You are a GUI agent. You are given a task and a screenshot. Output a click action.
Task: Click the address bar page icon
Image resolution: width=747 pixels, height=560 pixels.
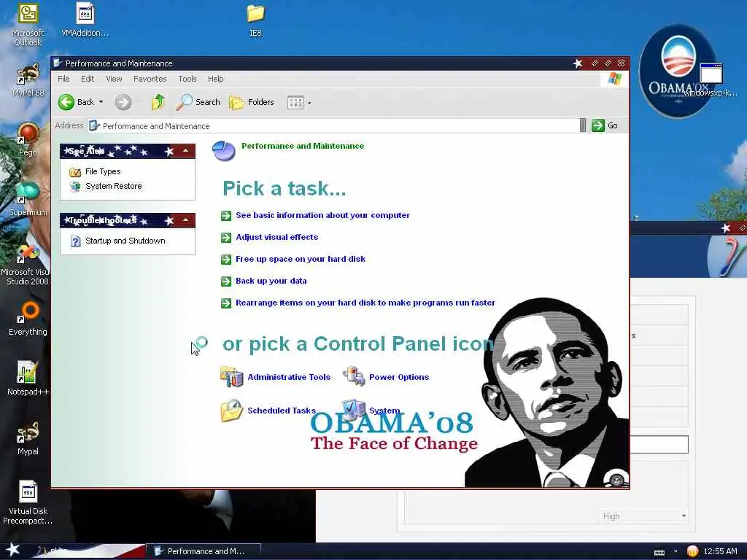click(94, 125)
